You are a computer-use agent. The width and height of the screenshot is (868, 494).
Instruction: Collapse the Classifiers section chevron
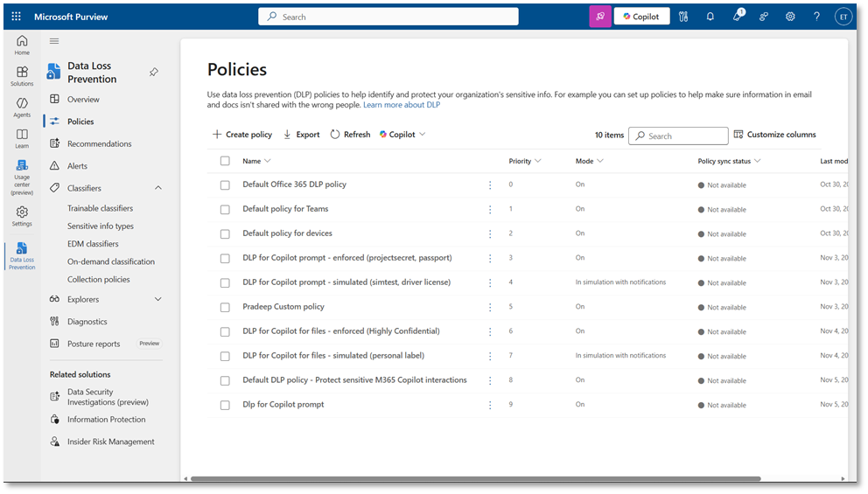[x=157, y=188]
